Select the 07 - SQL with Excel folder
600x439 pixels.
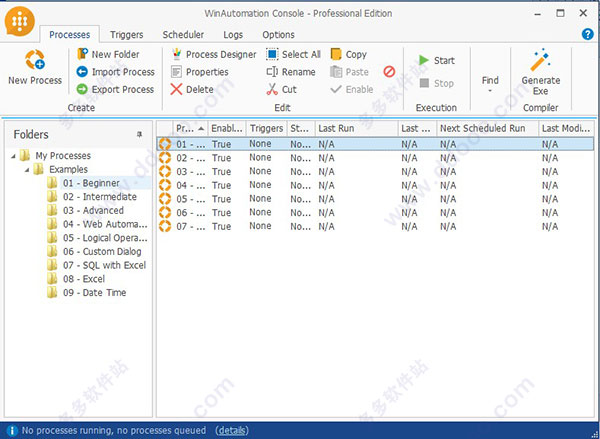pos(104,265)
